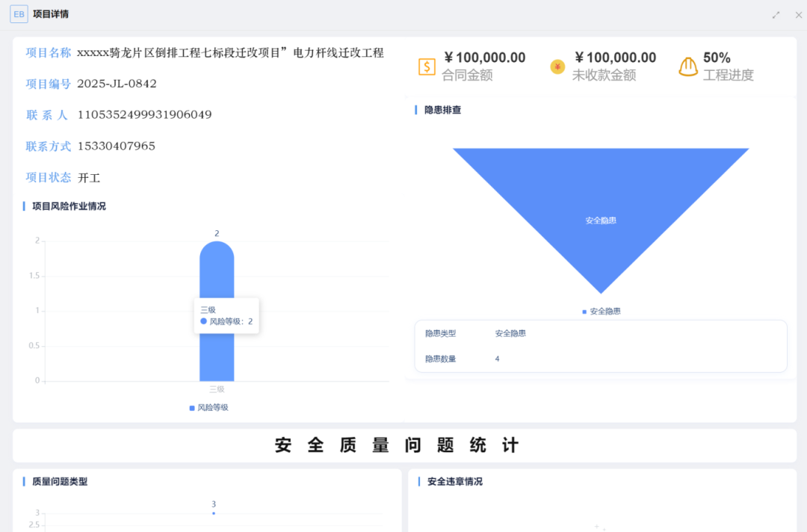Image resolution: width=807 pixels, height=532 pixels.
Task: Click the contact ID 1105352499931906049
Action: [x=145, y=115]
